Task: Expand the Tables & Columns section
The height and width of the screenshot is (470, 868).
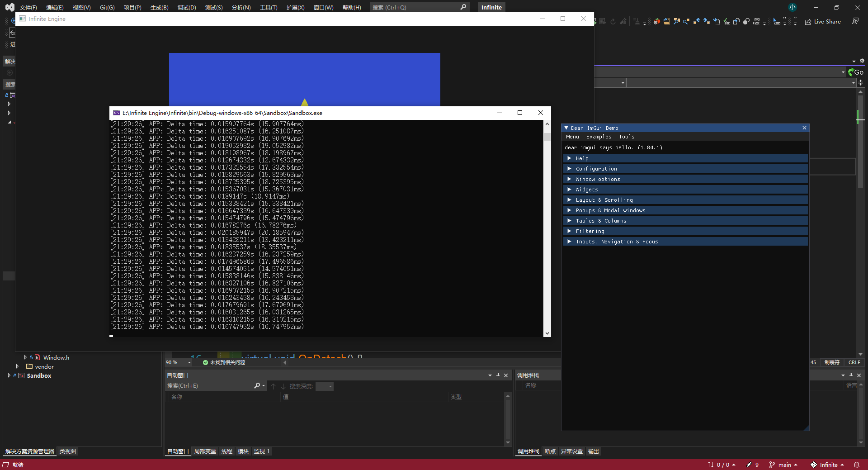Action: 685,221
